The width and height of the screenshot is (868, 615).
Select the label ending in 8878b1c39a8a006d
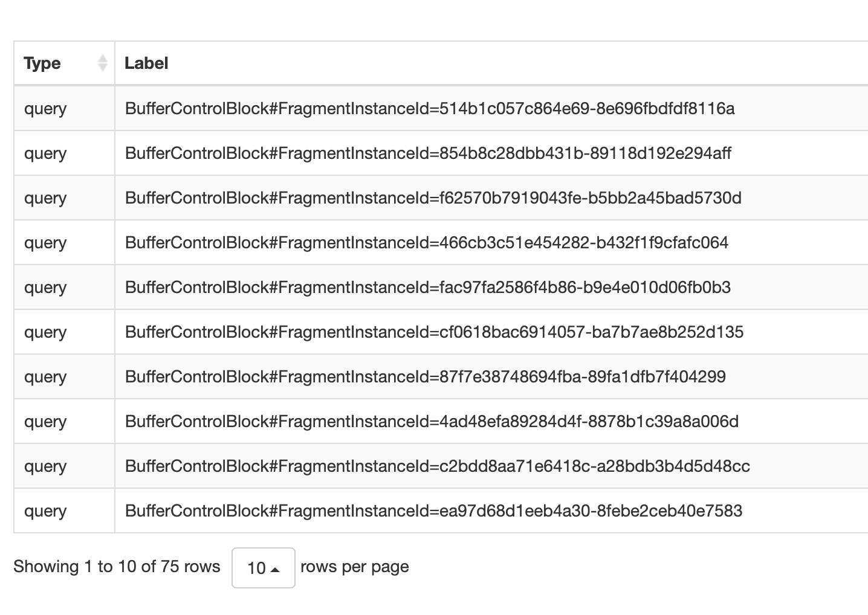432,422
